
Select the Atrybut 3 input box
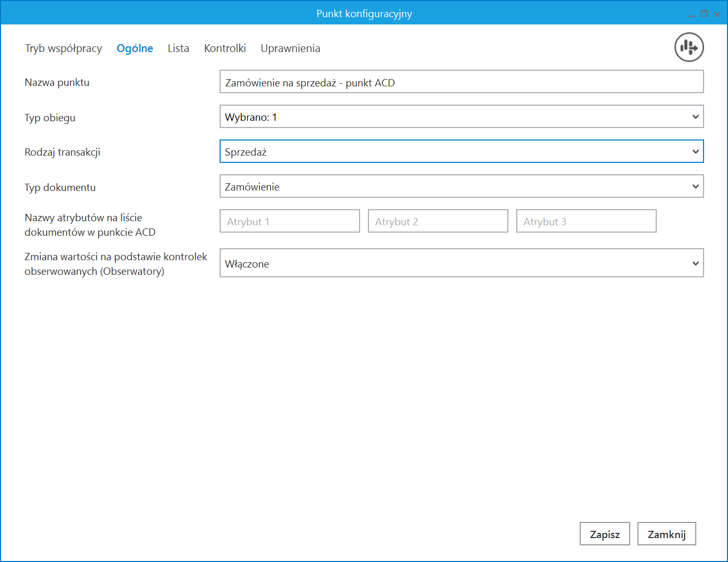pyautogui.click(x=586, y=221)
